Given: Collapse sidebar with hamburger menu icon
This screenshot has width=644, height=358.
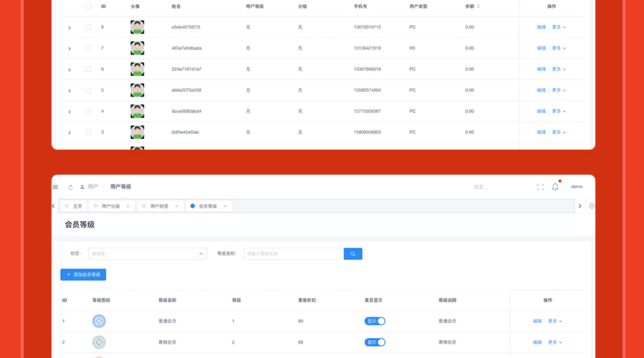Looking at the screenshot, I should [x=55, y=187].
